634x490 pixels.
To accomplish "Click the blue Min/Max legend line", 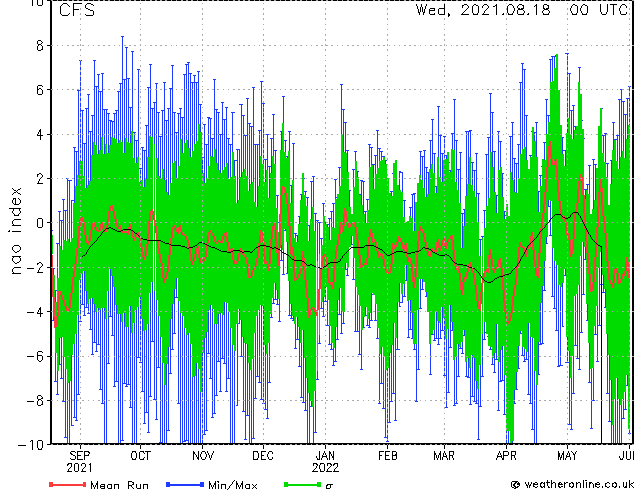I will coord(185,484).
